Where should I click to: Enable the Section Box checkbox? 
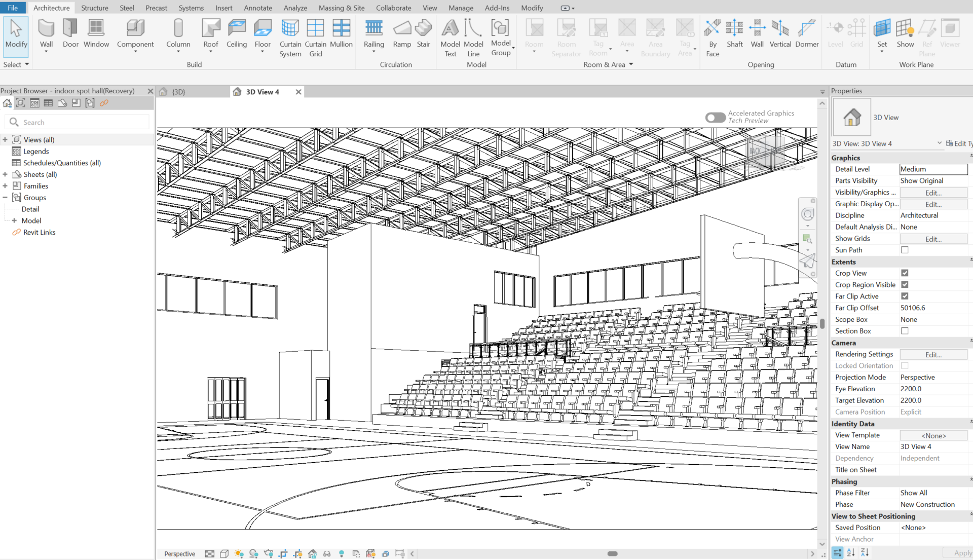pyautogui.click(x=905, y=331)
